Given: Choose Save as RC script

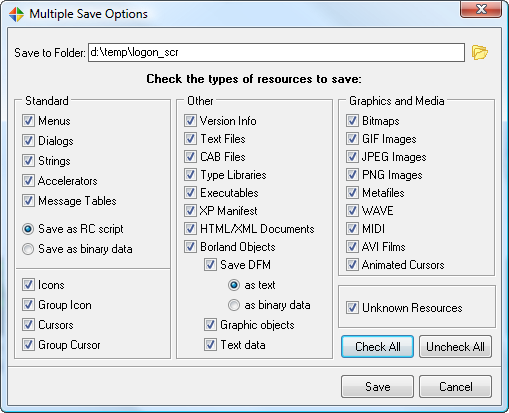Looking at the screenshot, I should (x=28, y=229).
